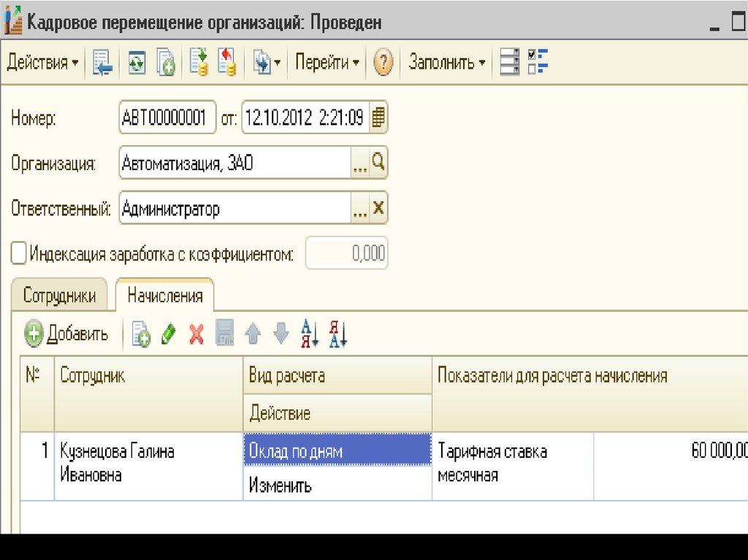Click into the Номер input field
The width and height of the screenshot is (748, 560).
click(x=167, y=118)
